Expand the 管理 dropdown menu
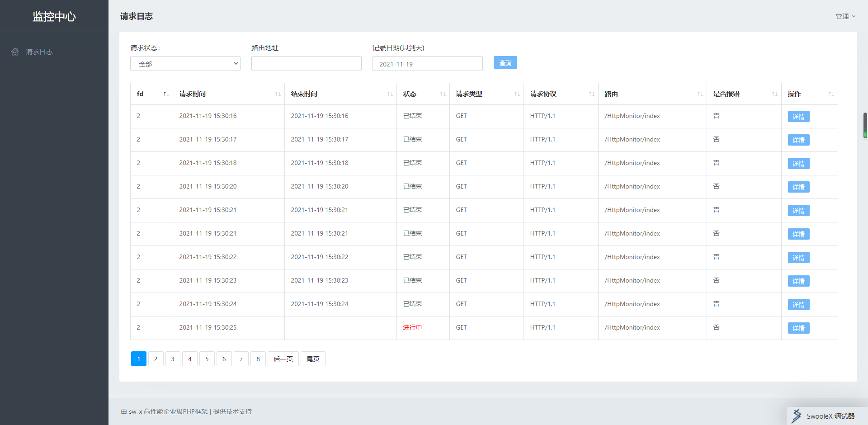868x425 pixels. [845, 16]
